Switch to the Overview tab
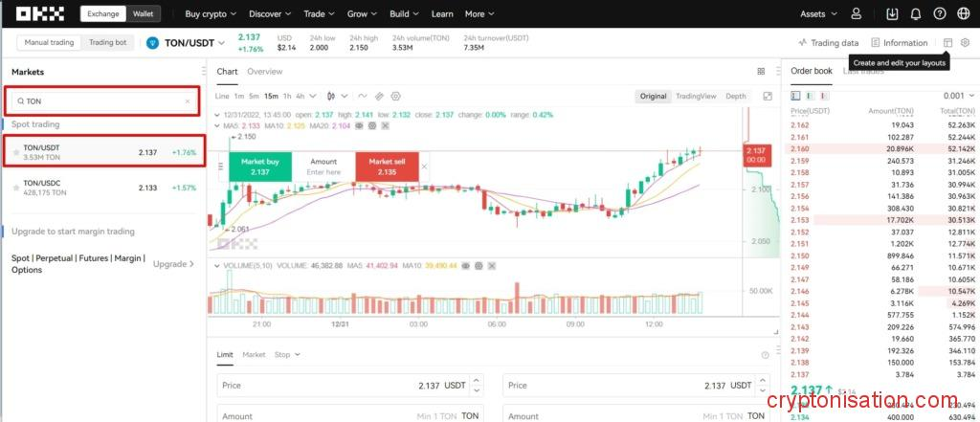 point(264,72)
